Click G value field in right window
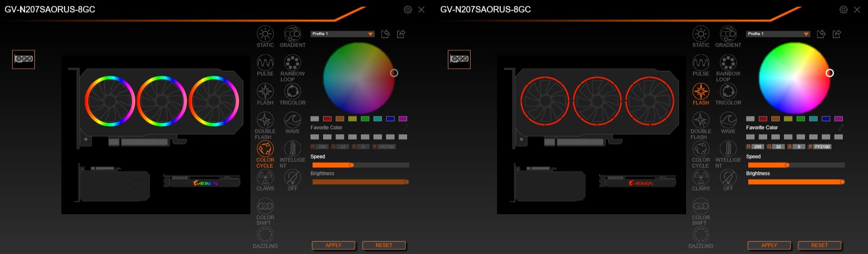The width and height of the screenshot is (868, 254). (x=779, y=147)
